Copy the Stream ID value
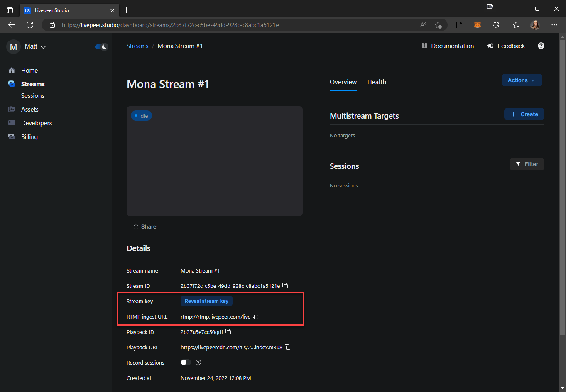566x392 pixels. pyautogui.click(x=285, y=286)
